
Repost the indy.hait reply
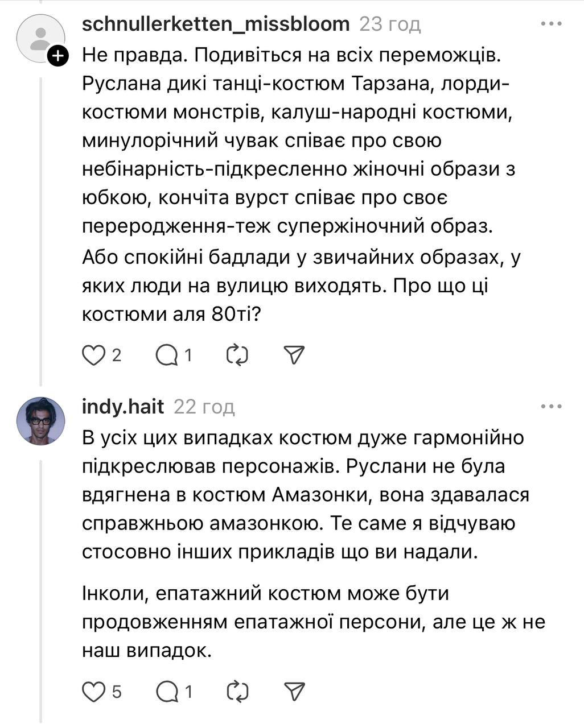coord(237,692)
